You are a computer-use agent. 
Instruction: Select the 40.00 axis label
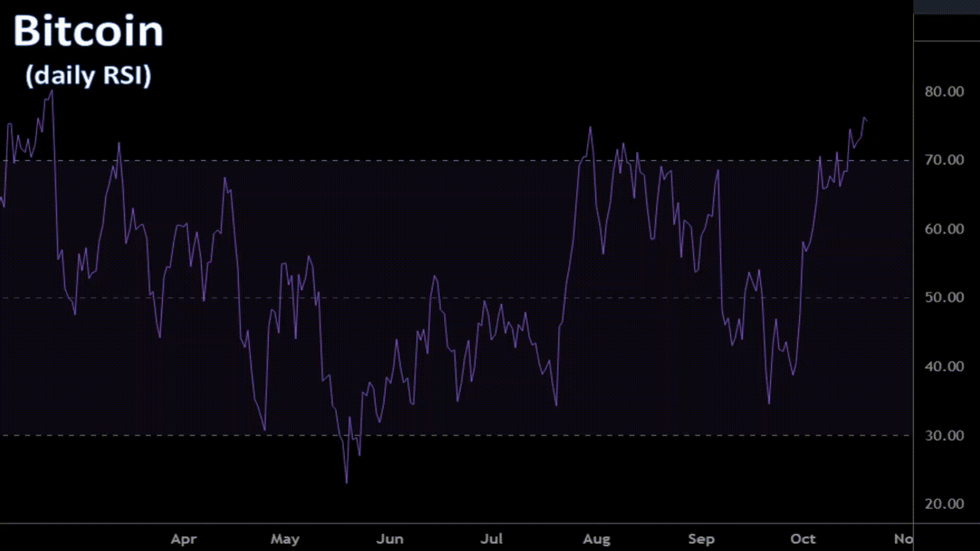coord(944,366)
